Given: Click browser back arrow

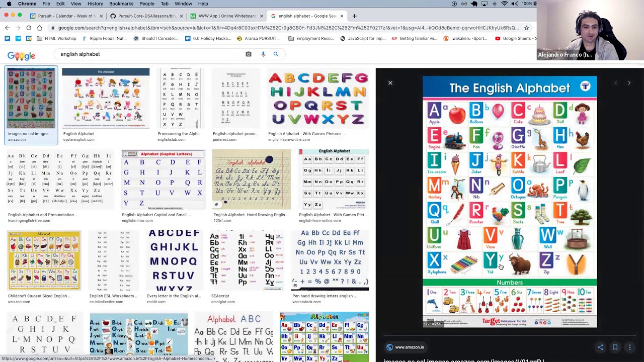Looking at the screenshot, I should click(x=7, y=28).
